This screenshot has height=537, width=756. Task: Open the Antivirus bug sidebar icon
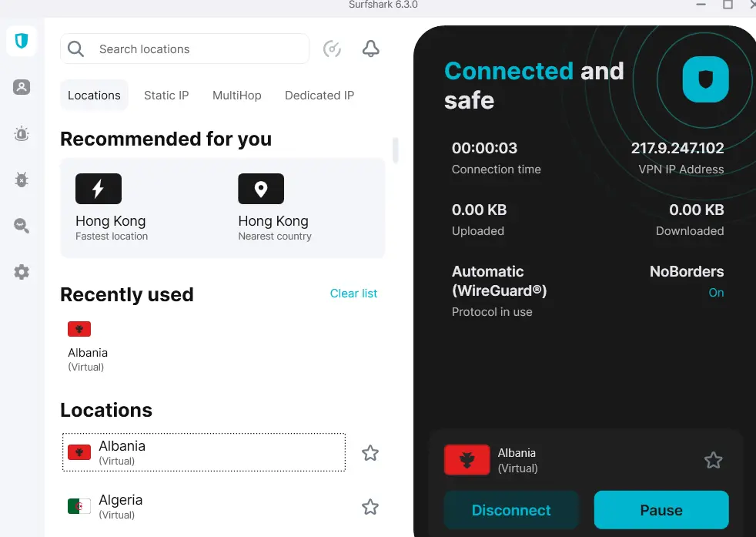click(22, 180)
